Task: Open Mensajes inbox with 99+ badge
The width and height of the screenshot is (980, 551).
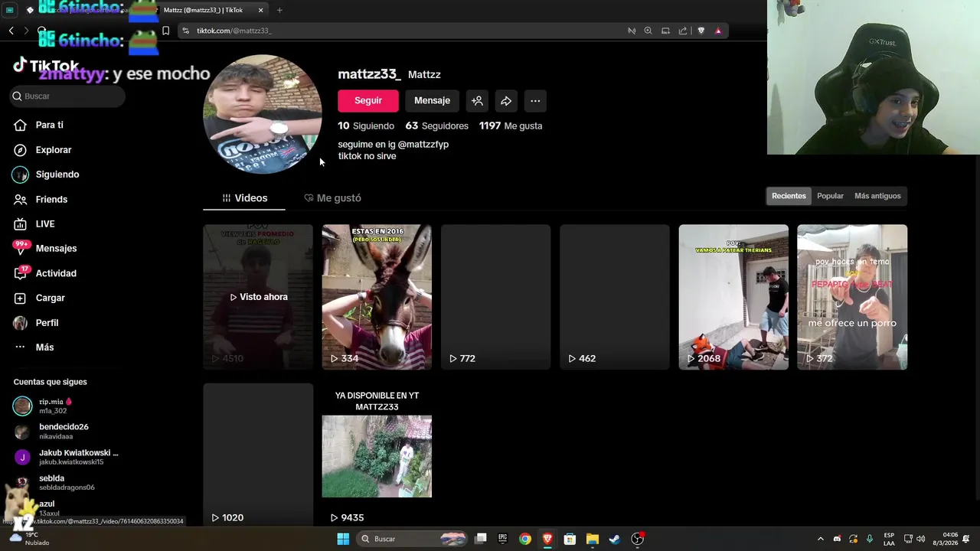Action: [56, 248]
